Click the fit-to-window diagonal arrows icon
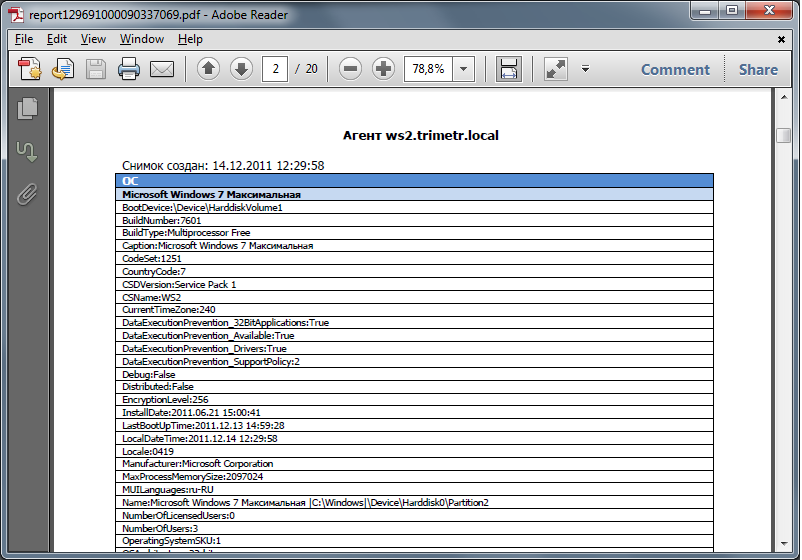This screenshot has width=802, height=560. [556, 69]
